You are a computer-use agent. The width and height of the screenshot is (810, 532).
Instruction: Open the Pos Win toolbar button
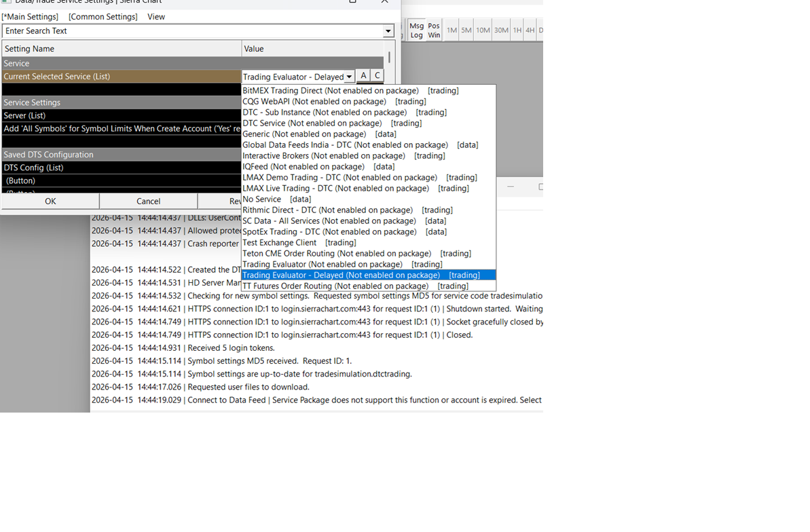tap(434, 31)
